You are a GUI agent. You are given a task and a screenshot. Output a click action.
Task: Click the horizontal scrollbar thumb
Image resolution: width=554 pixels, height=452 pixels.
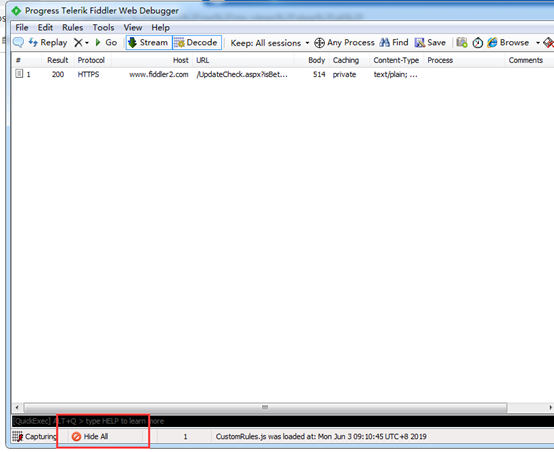tap(265, 407)
